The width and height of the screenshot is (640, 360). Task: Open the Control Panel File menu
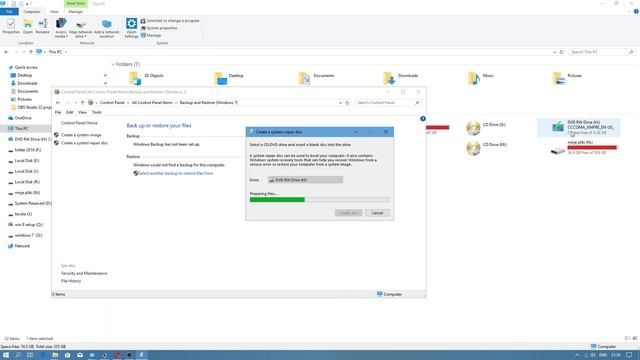(x=58, y=112)
